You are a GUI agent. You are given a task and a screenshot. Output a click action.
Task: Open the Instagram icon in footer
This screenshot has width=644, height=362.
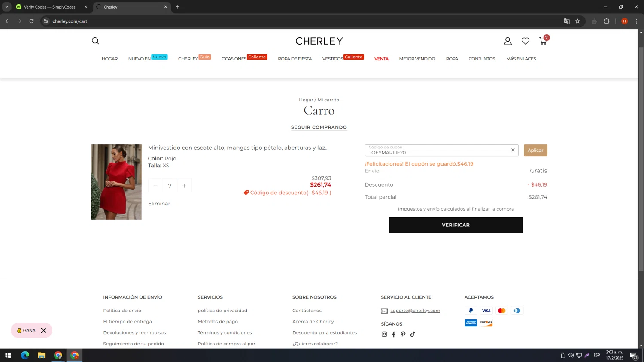coord(384,334)
